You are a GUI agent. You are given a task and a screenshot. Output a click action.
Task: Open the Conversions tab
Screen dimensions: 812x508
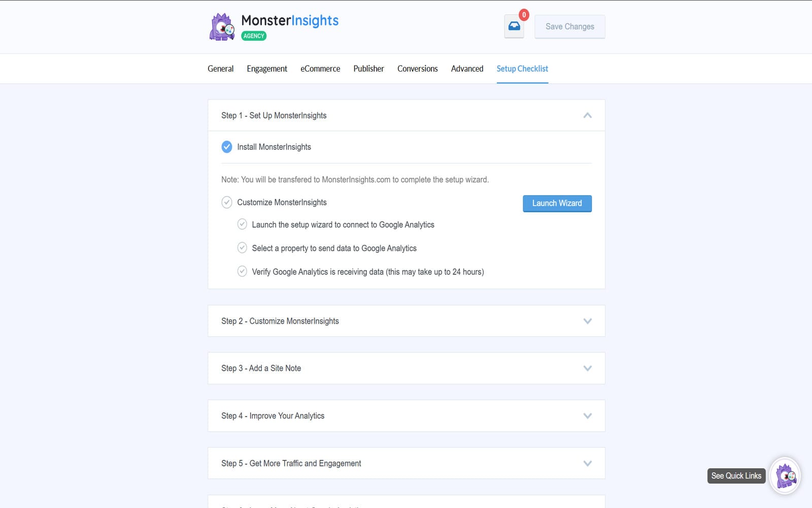(417, 69)
